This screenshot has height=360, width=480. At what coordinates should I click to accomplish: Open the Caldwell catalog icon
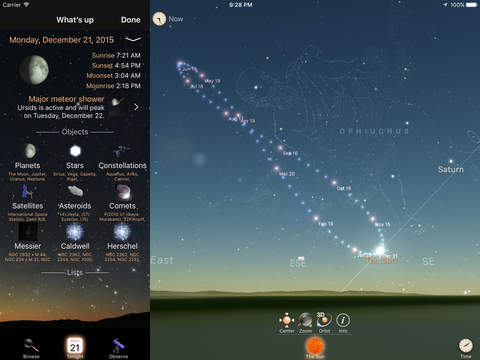tap(75, 232)
